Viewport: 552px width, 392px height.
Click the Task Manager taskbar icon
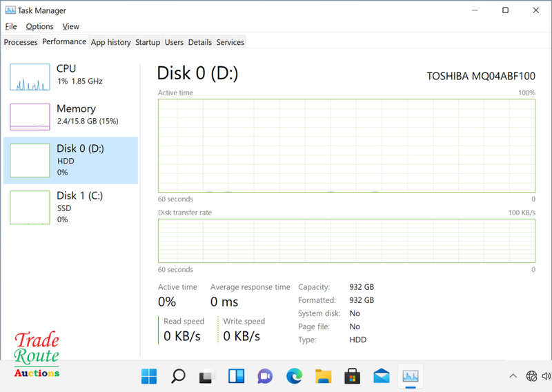click(x=411, y=376)
